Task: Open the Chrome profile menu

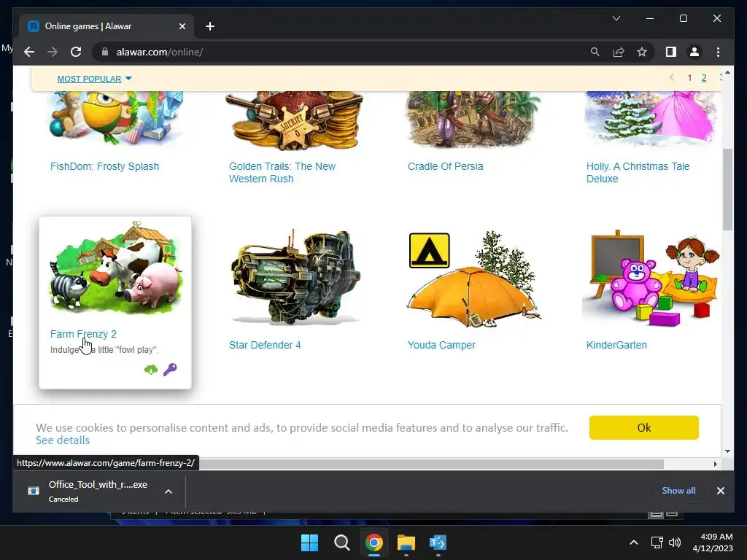Action: [694, 52]
